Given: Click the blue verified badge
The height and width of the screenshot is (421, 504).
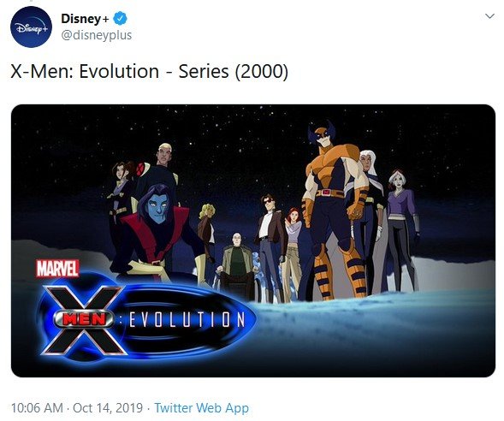Looking at the screenshot, I should (120, 18).
